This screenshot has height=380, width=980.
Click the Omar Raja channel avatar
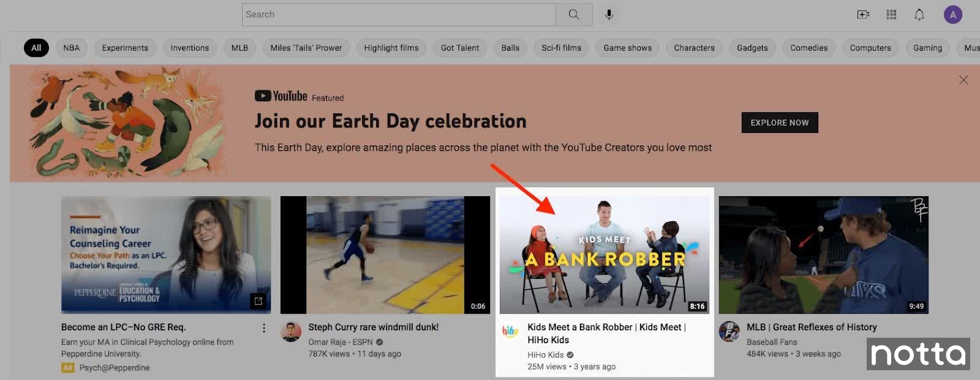point(291,332)
